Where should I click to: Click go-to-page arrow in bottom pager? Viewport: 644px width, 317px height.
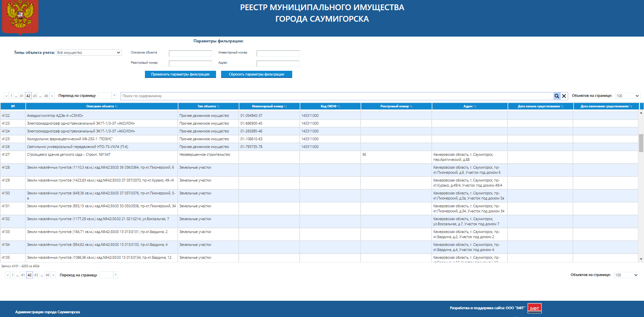(x=115, y=275)
